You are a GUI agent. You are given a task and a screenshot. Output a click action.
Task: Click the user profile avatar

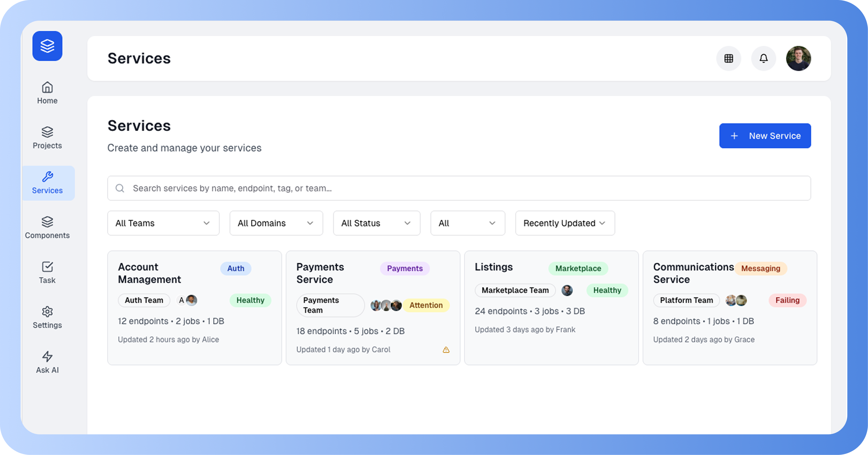[x=798, y=59]
